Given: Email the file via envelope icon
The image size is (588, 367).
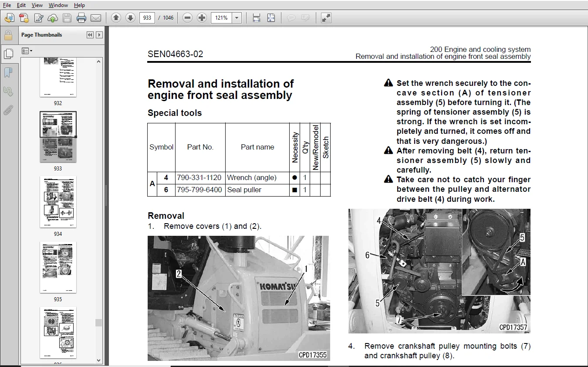Looking at the screenshot, I should [96, 18].
